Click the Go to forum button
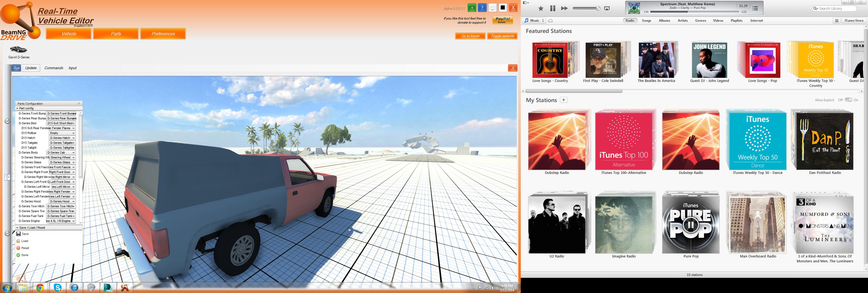The height and width of the screenshot is (293, 868). click(470, 36)
